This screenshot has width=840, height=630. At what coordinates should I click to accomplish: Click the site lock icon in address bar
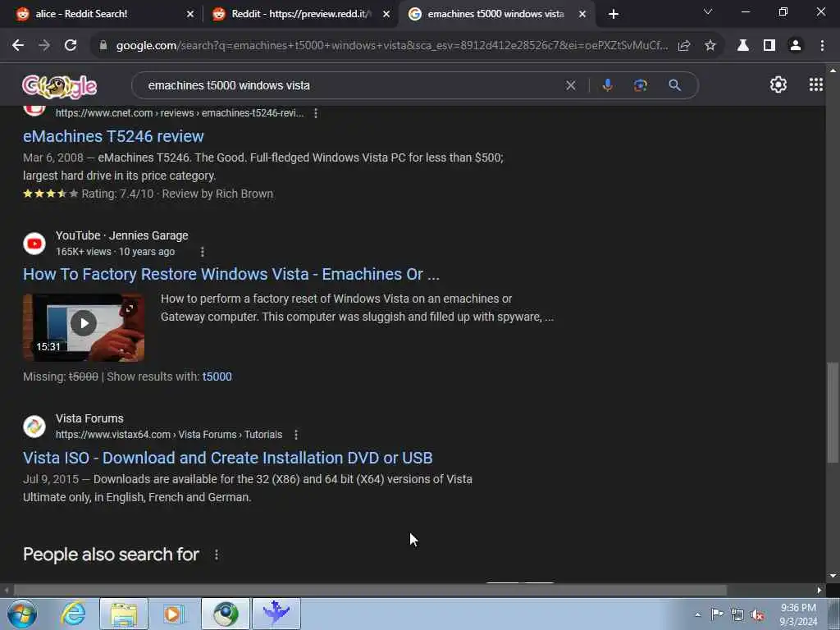[x=103, y=46]
